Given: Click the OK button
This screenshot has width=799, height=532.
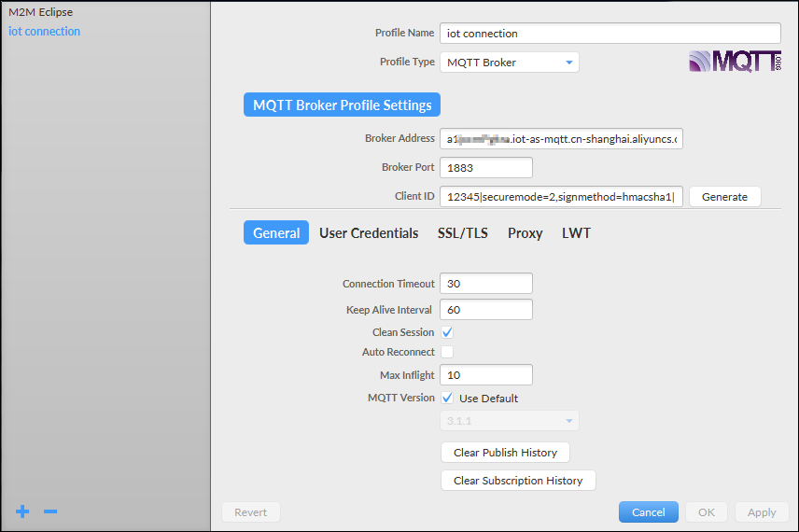Looking at the screenshot, I should pyautogui.click(x=707, y=512).
